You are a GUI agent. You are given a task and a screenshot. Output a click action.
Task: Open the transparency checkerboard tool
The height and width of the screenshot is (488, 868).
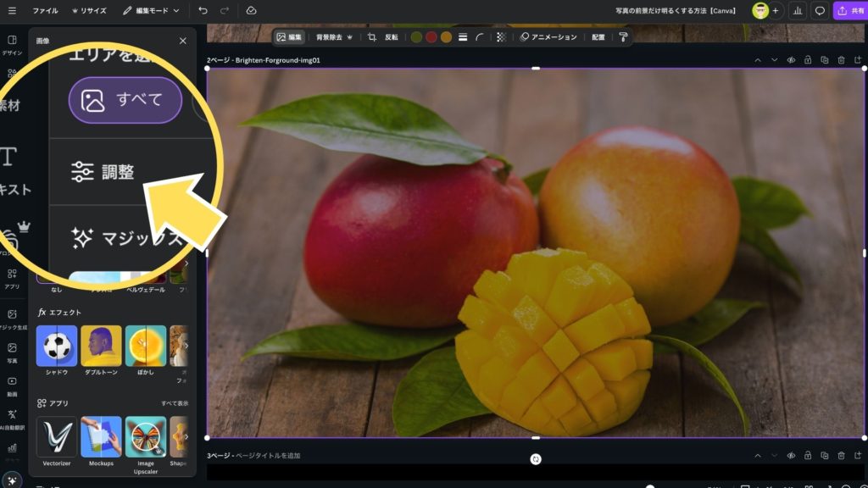(500, 37)
